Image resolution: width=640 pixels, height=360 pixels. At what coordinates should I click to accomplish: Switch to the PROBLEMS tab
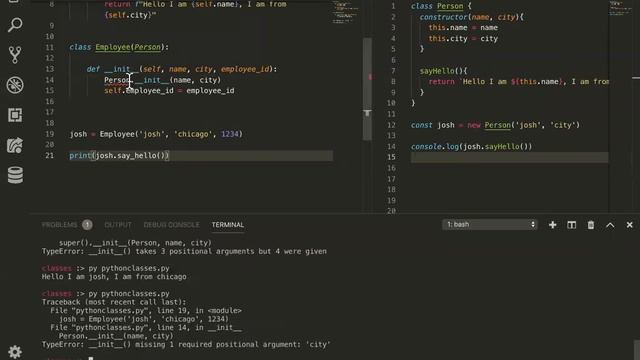[60, 225]
